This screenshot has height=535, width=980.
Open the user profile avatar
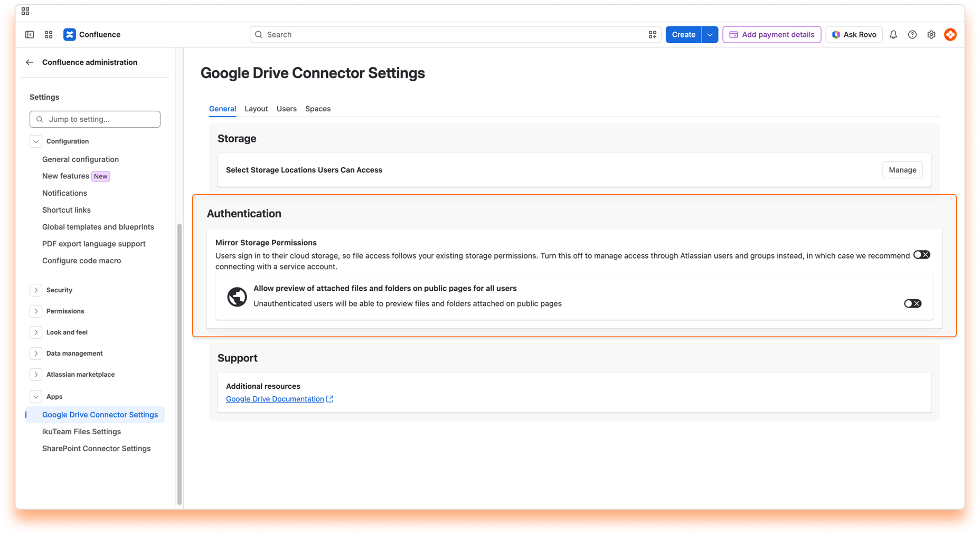950,34
